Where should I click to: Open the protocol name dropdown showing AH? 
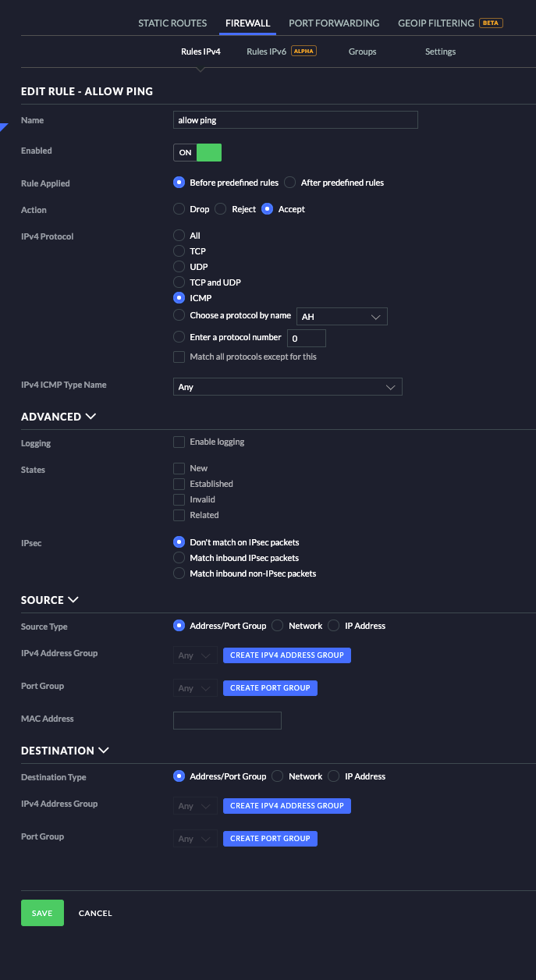[x=341, y=317]
